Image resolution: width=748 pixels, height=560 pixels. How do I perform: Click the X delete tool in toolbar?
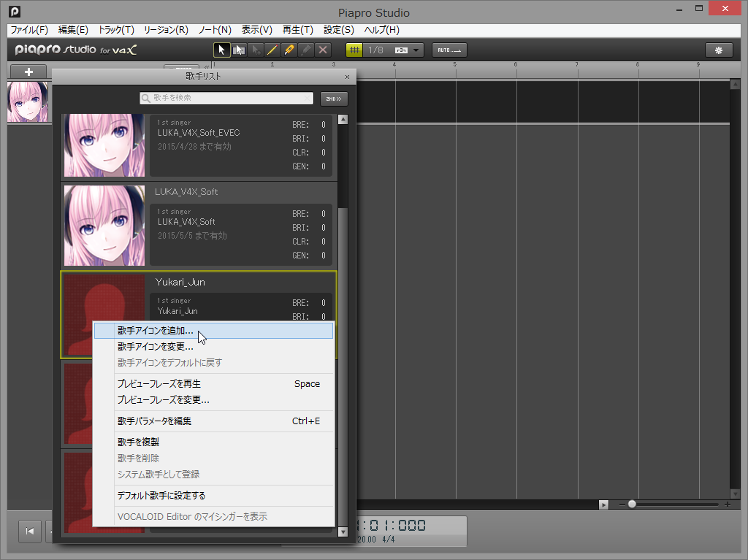point(323,50)
